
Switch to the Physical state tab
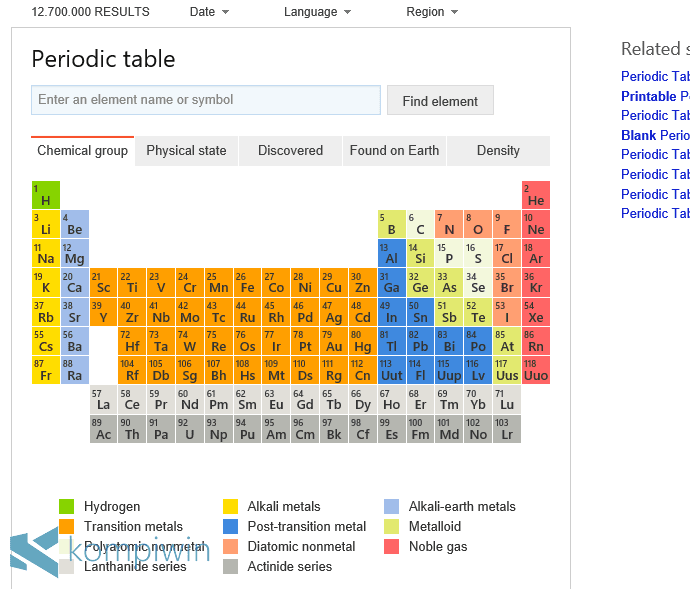(x=186, y=151)
